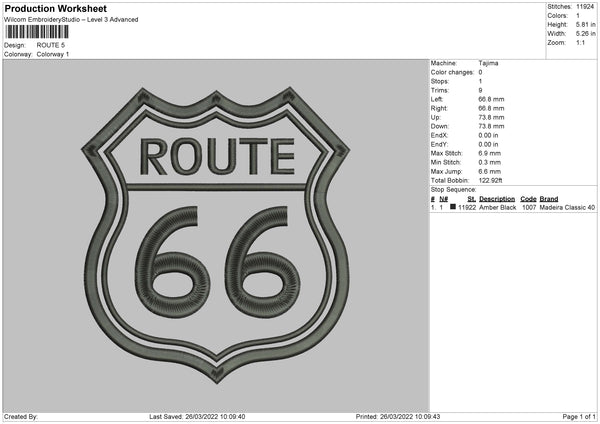
Task: Click the 'Brand' column header
Action: 549,199
